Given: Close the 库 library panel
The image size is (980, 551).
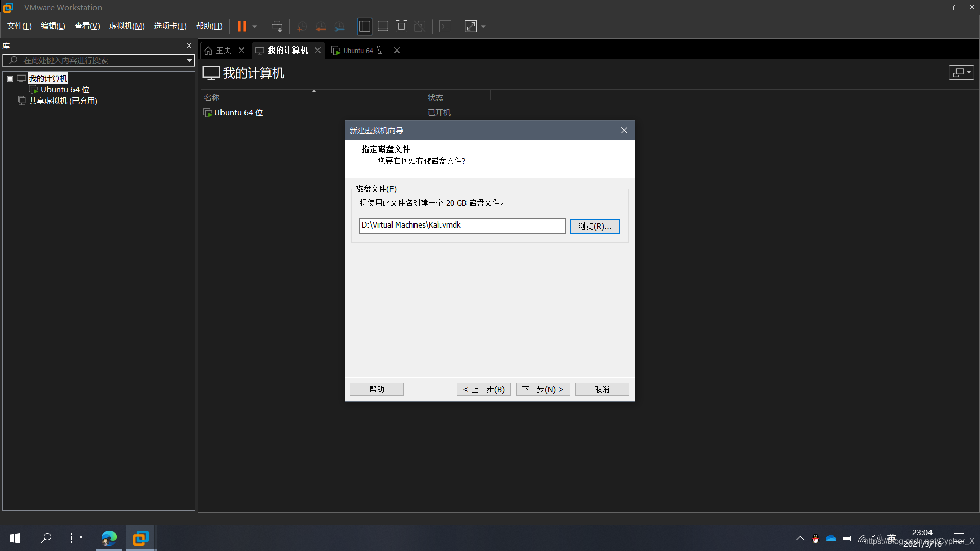Looking at the screenshot, I should pyautogui.click(x=189, y=46).
